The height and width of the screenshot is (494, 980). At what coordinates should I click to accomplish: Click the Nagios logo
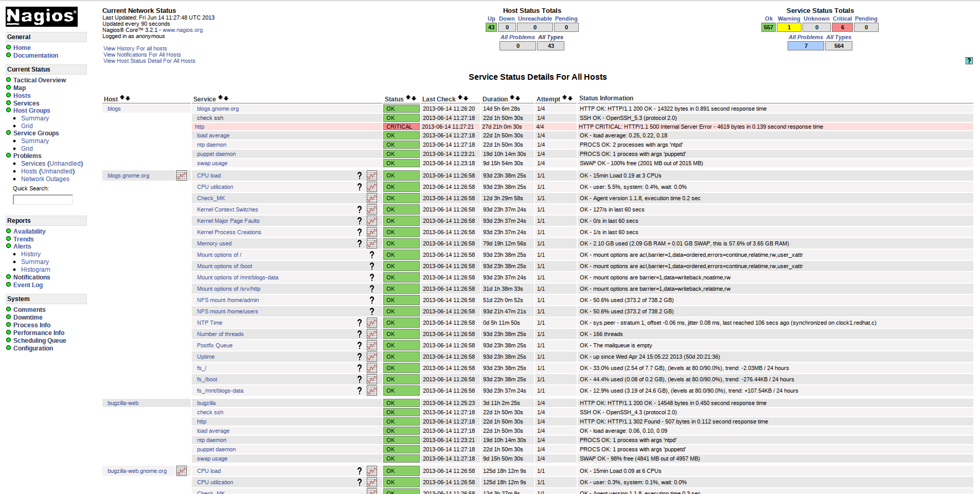[x=42, y=16]
